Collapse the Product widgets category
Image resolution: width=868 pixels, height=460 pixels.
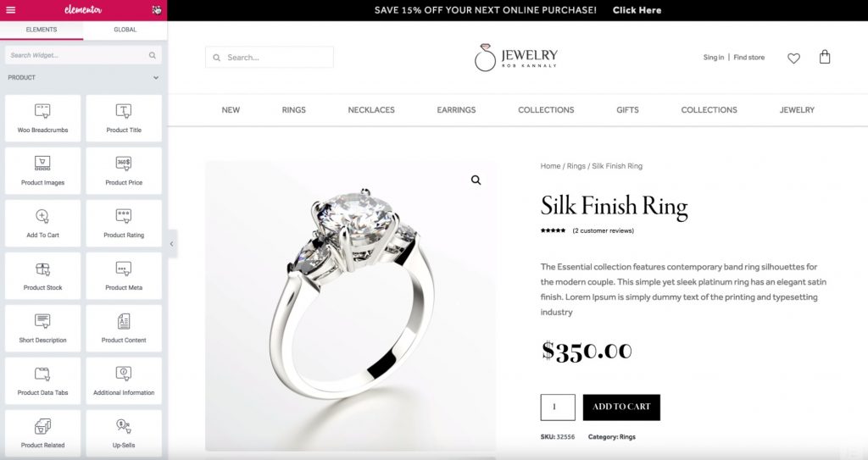[x=156, y=77]
